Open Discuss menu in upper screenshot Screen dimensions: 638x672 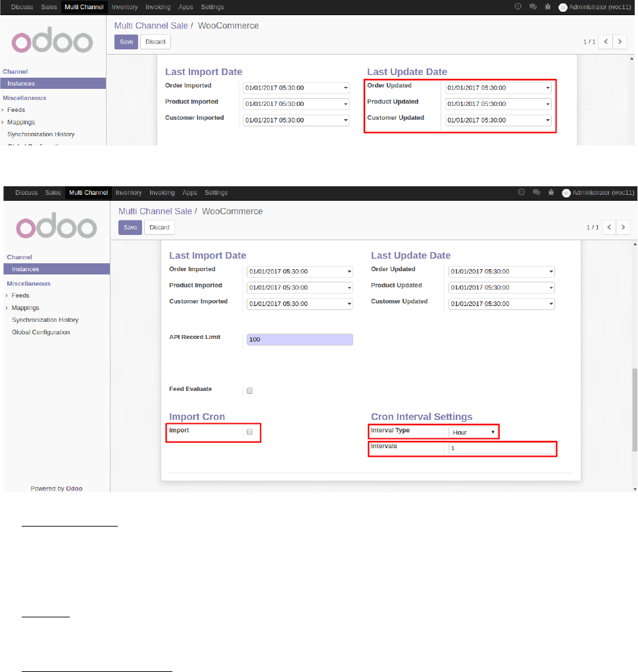(22, 7)
